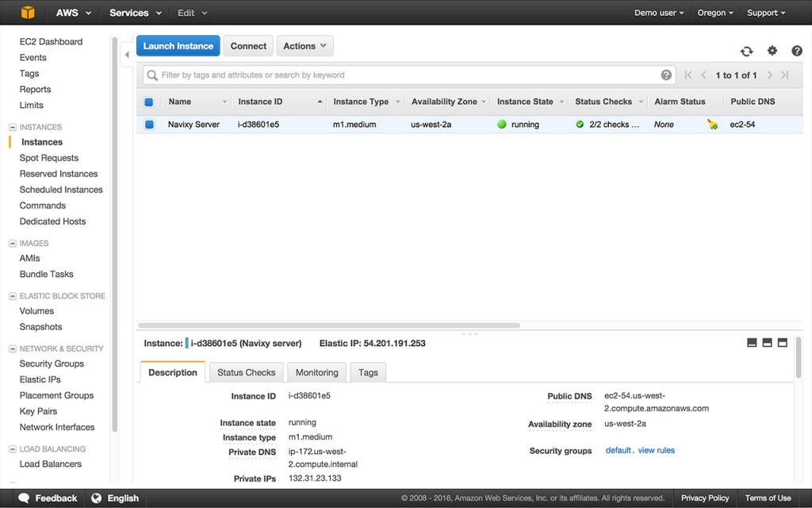This screenshot has width=812, height=508.
Task: Click the horizontal scrollbar under instances table
Action: (x=329, y=325)
